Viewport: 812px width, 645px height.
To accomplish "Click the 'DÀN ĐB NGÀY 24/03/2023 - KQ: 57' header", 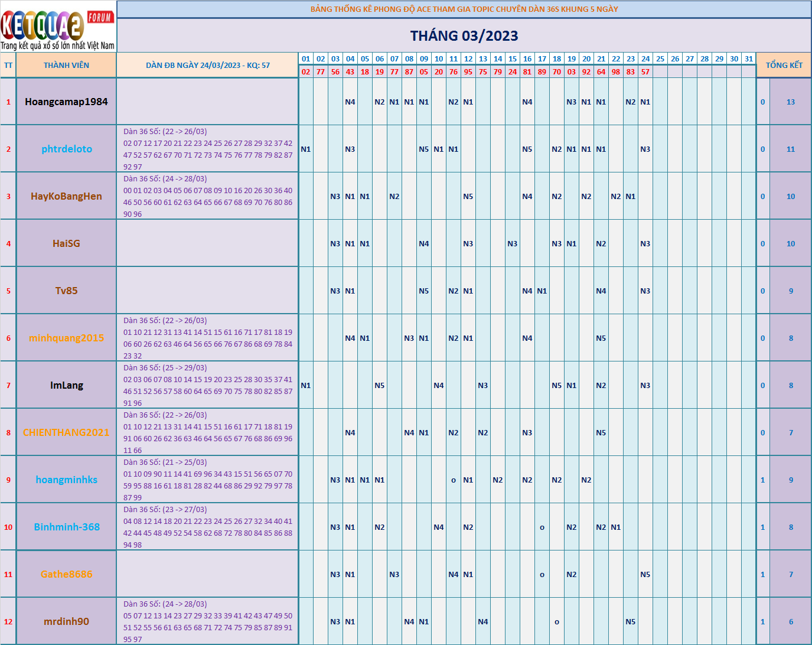I will 208,66.
